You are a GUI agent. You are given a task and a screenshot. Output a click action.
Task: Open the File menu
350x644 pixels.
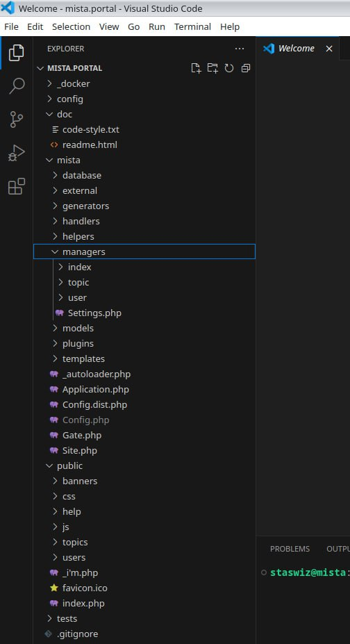[11, 26]
